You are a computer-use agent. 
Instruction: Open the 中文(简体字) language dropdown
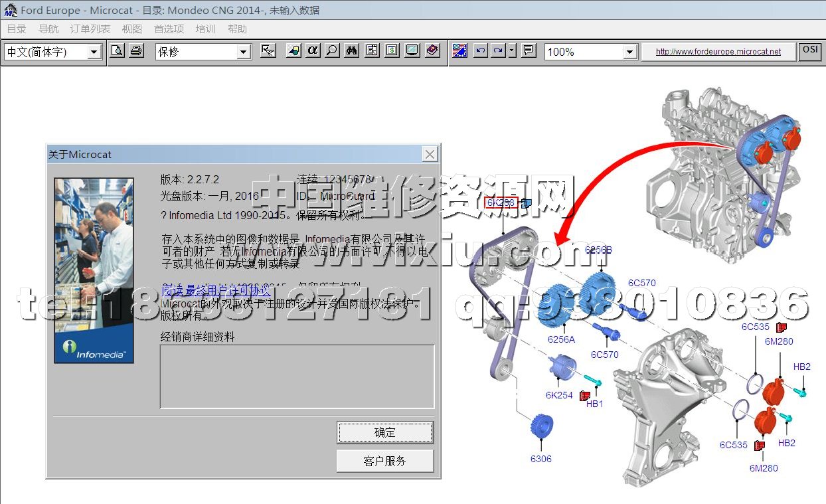click(x=94, y=52)
